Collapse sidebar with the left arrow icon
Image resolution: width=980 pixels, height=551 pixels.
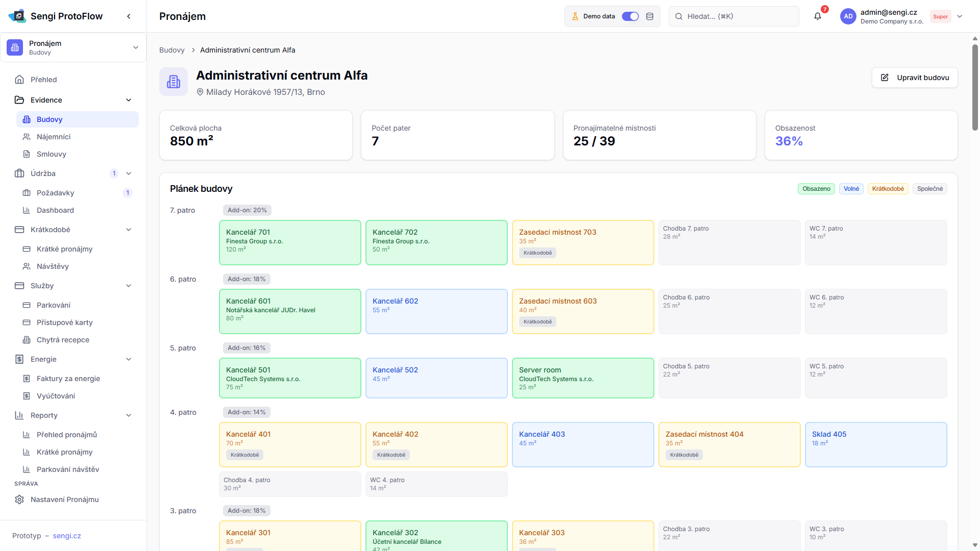pyautogui.click(x=129, y=16)
